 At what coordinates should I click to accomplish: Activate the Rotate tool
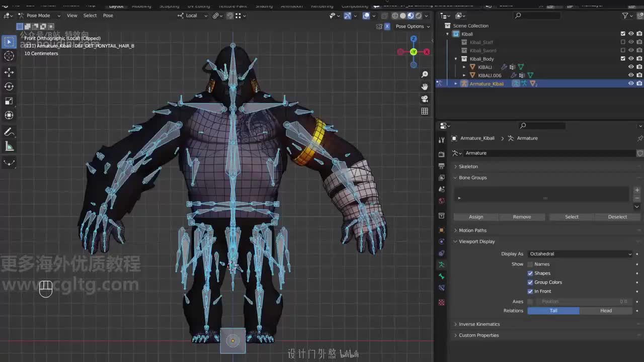[x=9, y=86]
